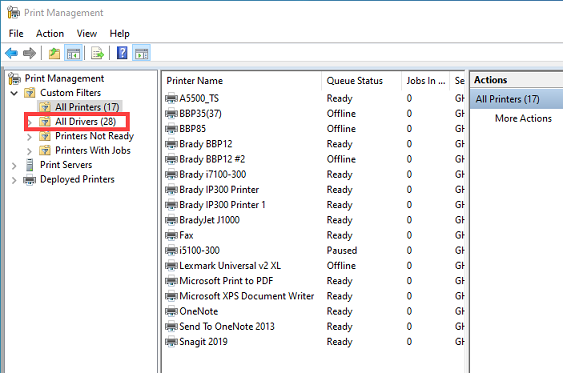The height and width of the screenshot is (373, 563).
Task: Click the printer icon beside Brady BBP12 #2
Action: (x=171, y=159)
